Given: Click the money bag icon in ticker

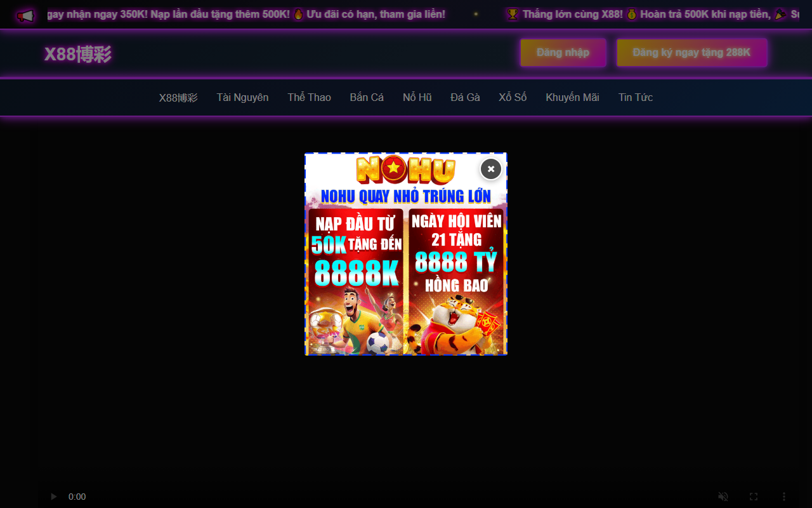Looking at the screenshot, I should coord(631,14).
